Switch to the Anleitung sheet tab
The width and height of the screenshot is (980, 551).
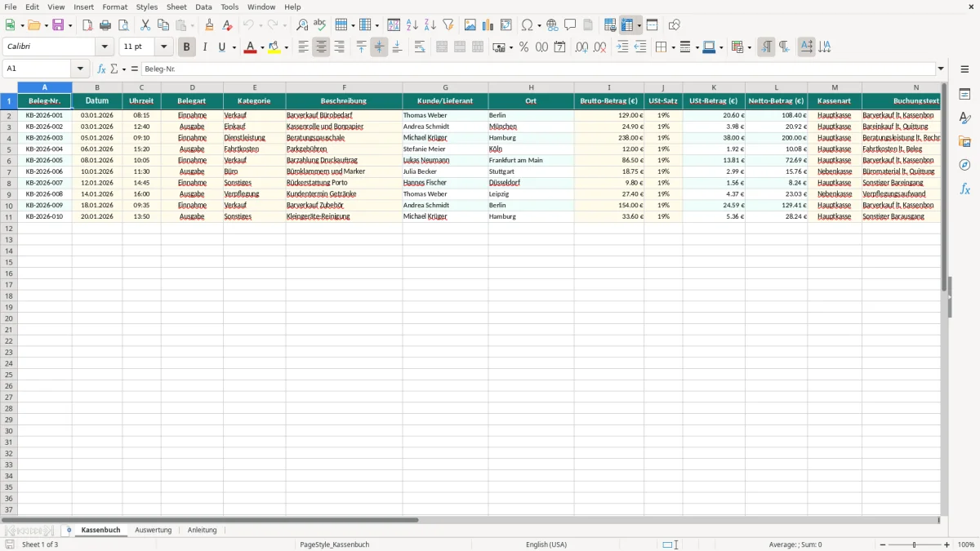[203, 530]
